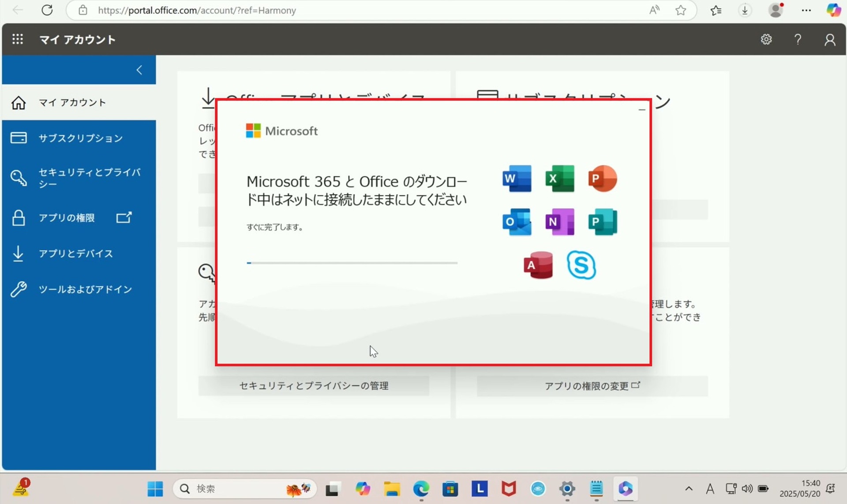The image size is (847, 504).
Task: Click the Word icon in the installer
Action: pos(517,179)
